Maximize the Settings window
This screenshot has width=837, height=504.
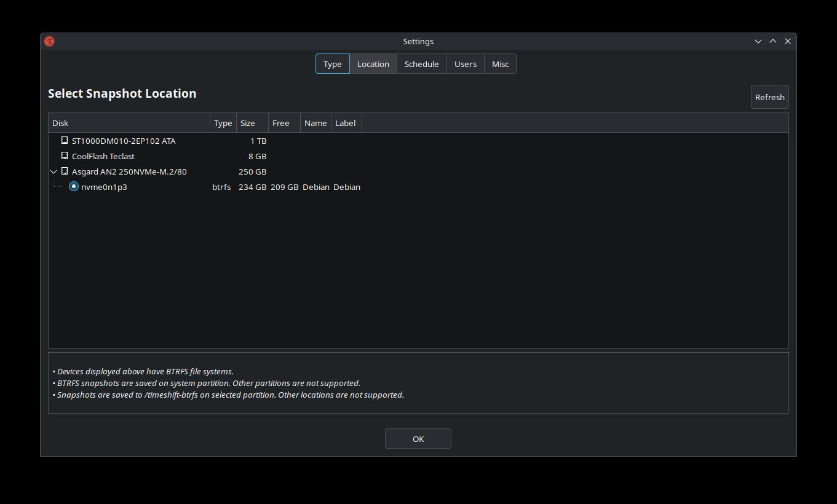(773, 41)
